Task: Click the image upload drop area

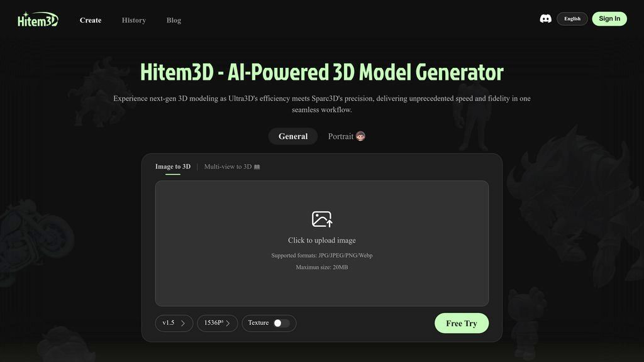Action: 322,243
